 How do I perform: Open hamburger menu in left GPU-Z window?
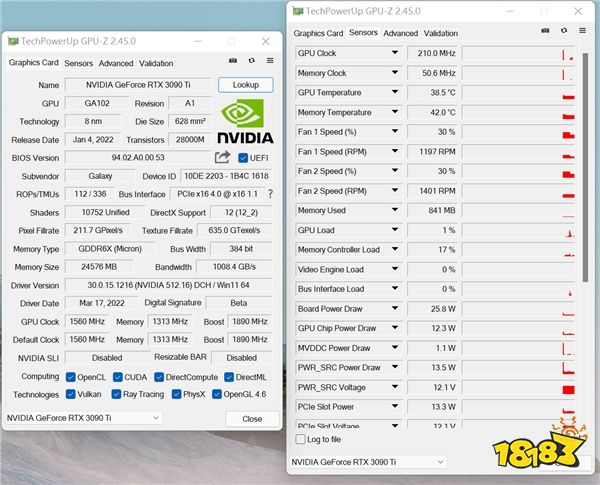tap(270, 60)
